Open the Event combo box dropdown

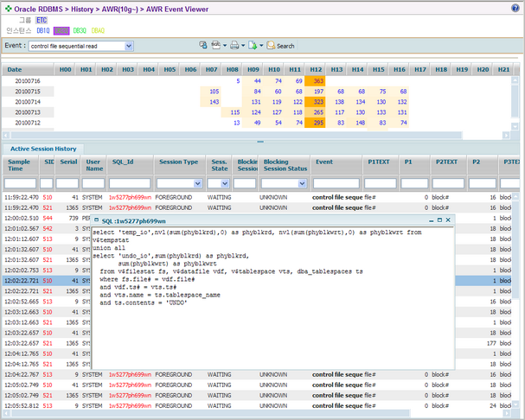click(x=129, y=46)
